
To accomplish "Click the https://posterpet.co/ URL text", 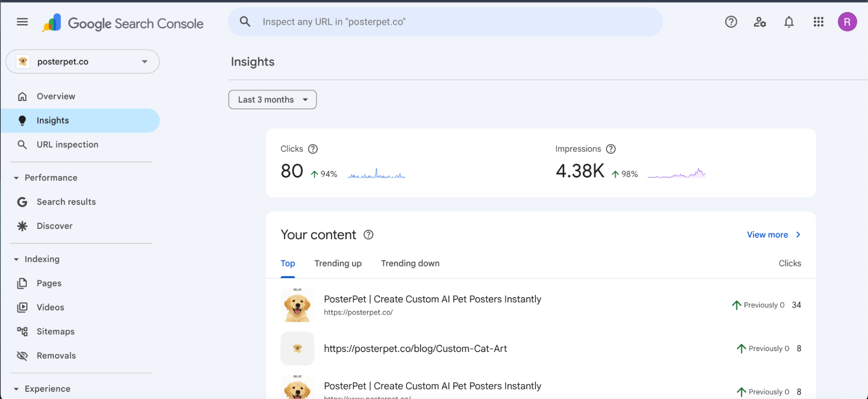I will tap(358, 312).
